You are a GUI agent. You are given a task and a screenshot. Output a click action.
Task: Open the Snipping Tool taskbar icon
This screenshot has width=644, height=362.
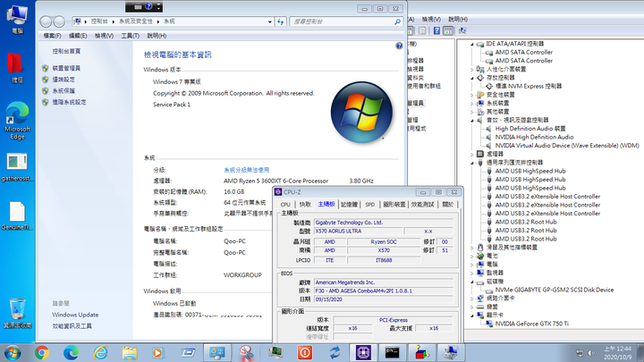[x=246, y=352]
